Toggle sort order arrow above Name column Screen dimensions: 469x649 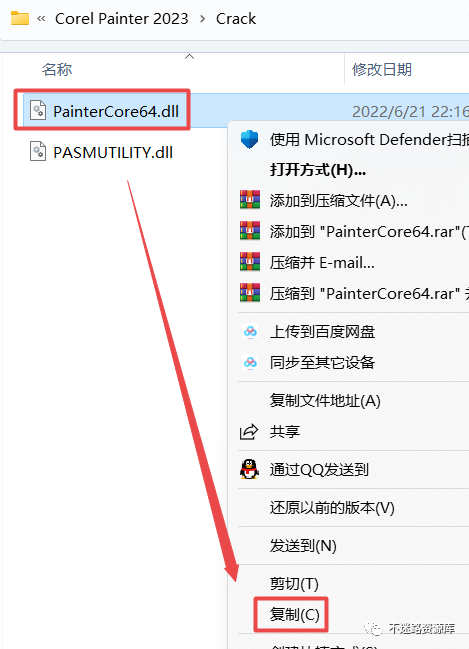pyautogui.click(x=190, y=57)
